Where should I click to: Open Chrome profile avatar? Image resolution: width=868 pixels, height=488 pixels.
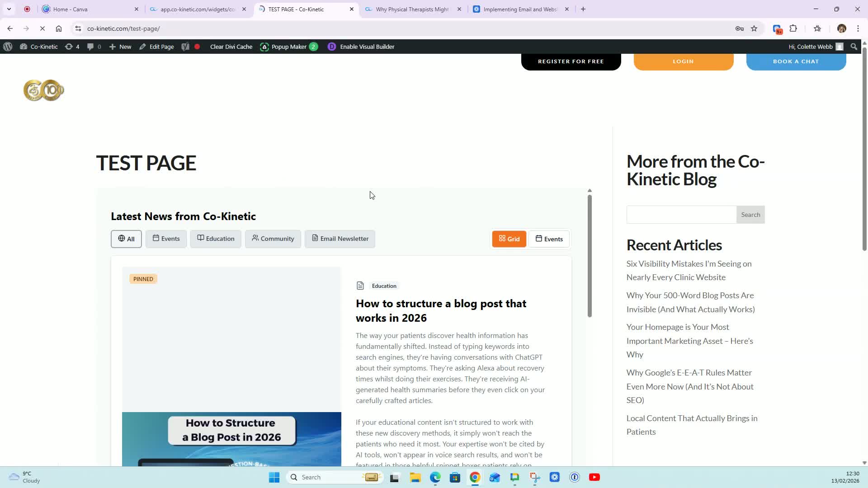click(842, 28)
